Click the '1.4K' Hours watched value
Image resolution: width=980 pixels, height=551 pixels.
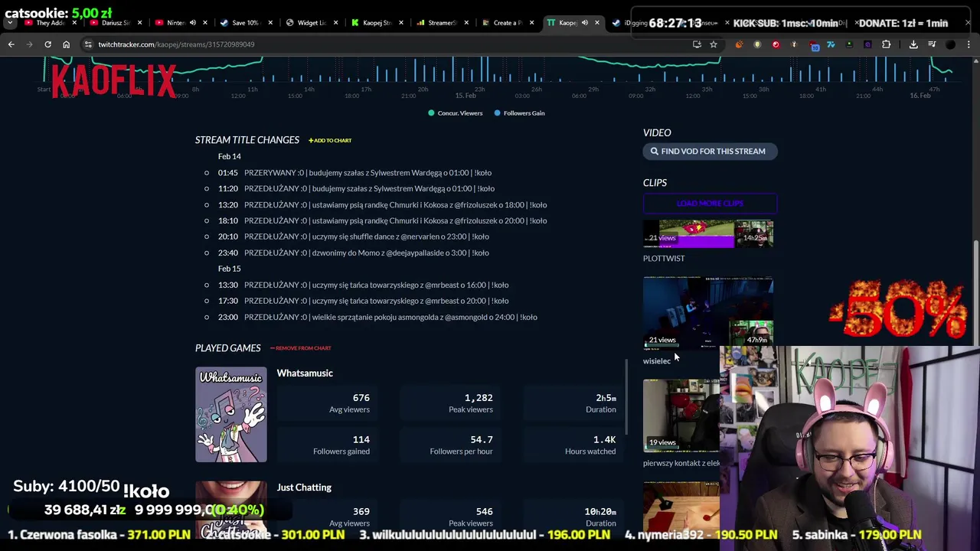tap(604, 440)
